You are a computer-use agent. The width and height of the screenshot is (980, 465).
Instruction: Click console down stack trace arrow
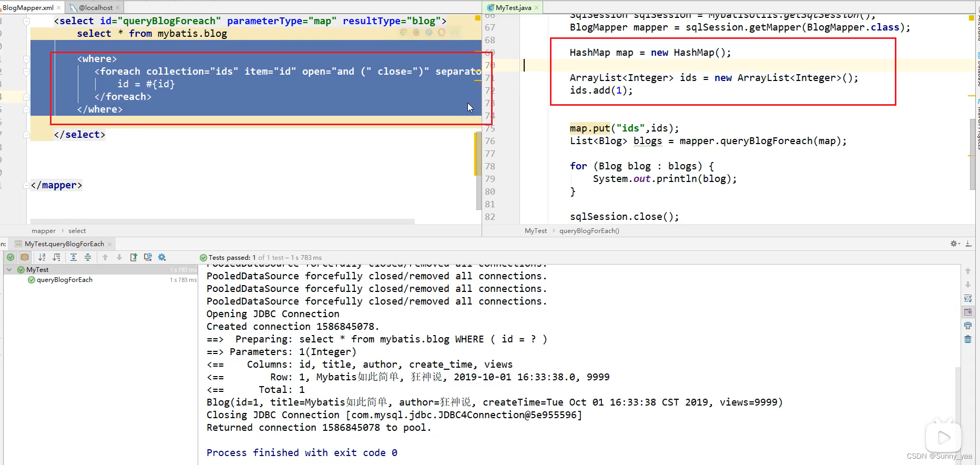(968, 285)
